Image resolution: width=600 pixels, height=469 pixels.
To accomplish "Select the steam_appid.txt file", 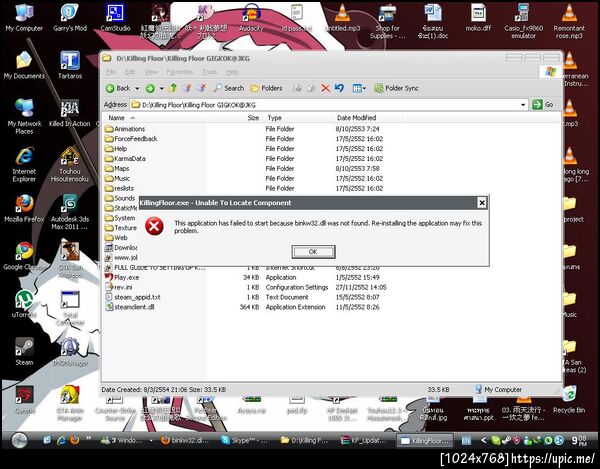I will pos(133,297).
